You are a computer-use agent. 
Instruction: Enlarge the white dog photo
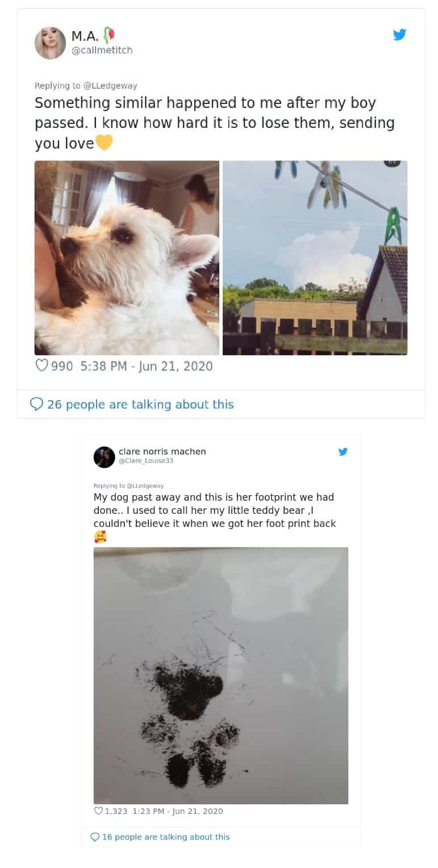(x=127, y=258)
